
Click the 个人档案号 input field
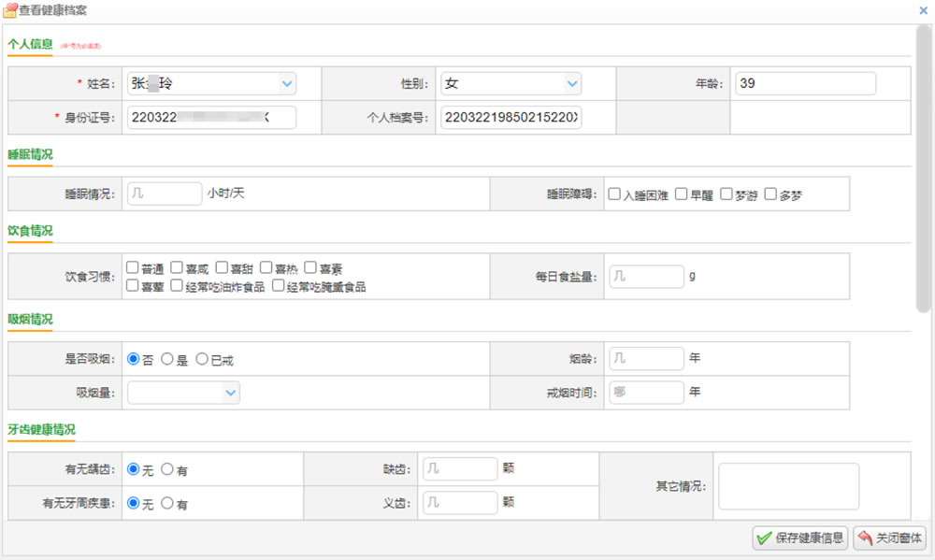point(511,118)
